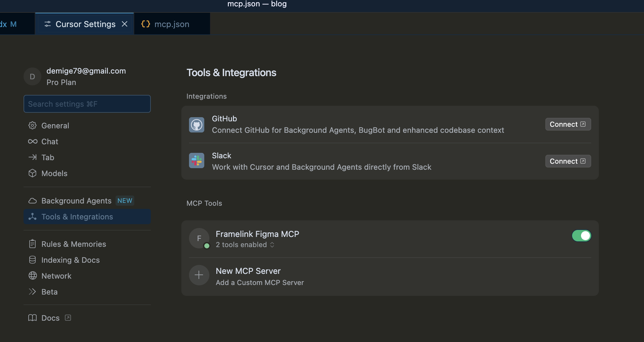Screen dimensions: 644x342
Task: Add a New MCP Server
Action: pyautogui.click(x=390, y=276)
